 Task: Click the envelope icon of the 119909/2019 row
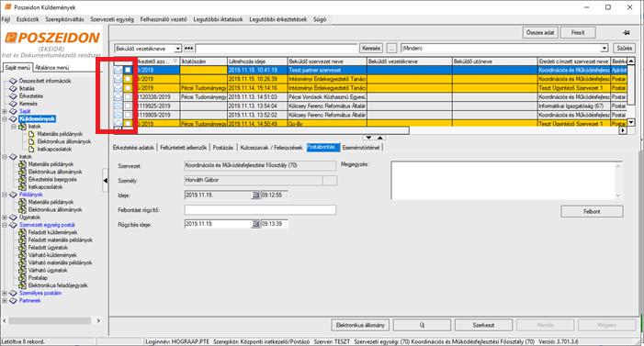pos(119,115)
